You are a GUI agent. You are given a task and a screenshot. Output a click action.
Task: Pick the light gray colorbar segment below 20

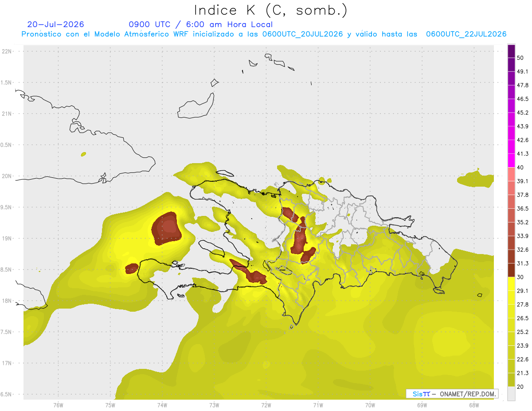tap(511, 393)
